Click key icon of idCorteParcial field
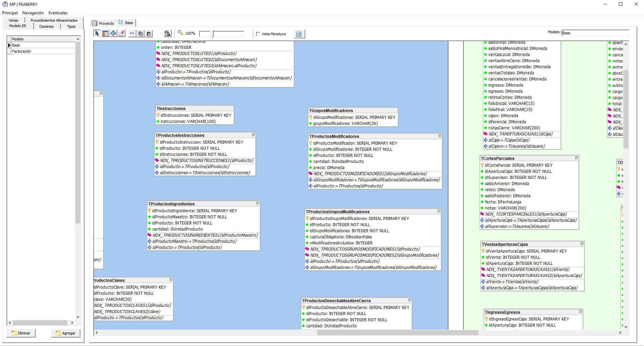644x346 pixels. [482, 165]
